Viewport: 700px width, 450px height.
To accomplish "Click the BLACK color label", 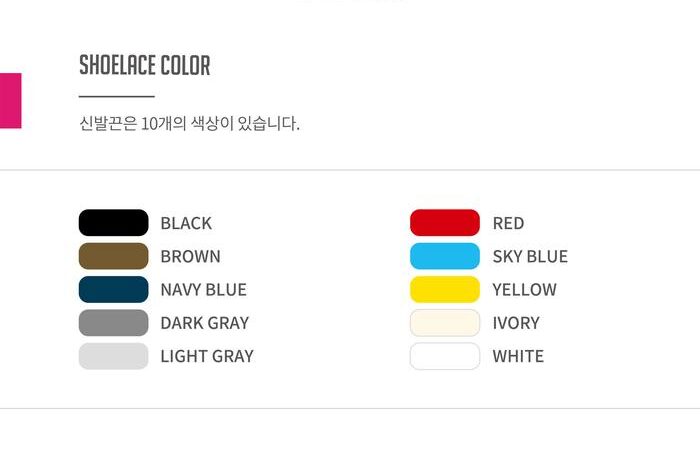I will pyautogui.click(x=186, y=223).
